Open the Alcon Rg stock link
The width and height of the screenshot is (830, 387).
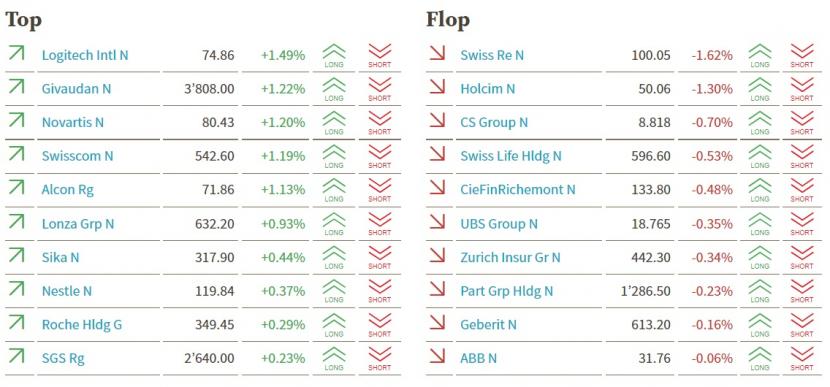coord(68,190)
